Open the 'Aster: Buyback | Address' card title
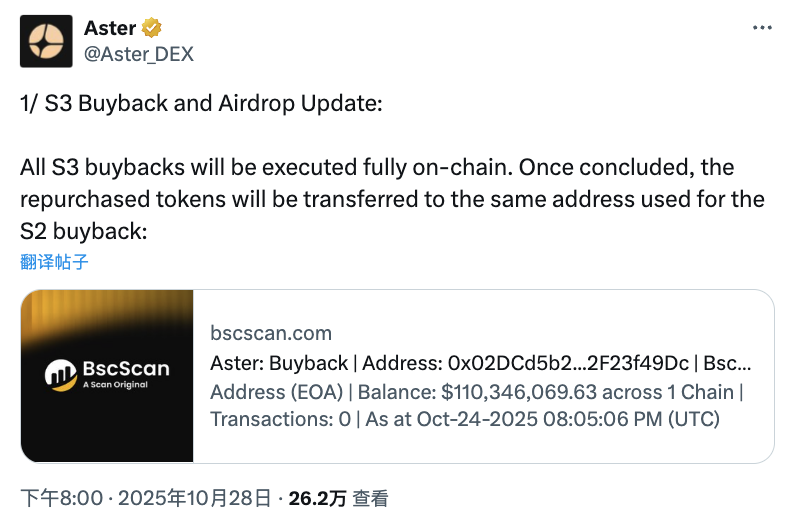The image size is (788, 528). pyautogui.click(x=481, y=362)
